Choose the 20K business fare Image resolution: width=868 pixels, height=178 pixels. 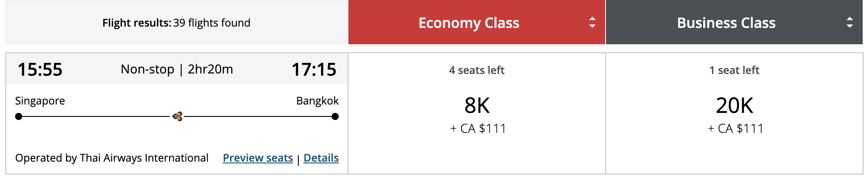pos(735,106)
